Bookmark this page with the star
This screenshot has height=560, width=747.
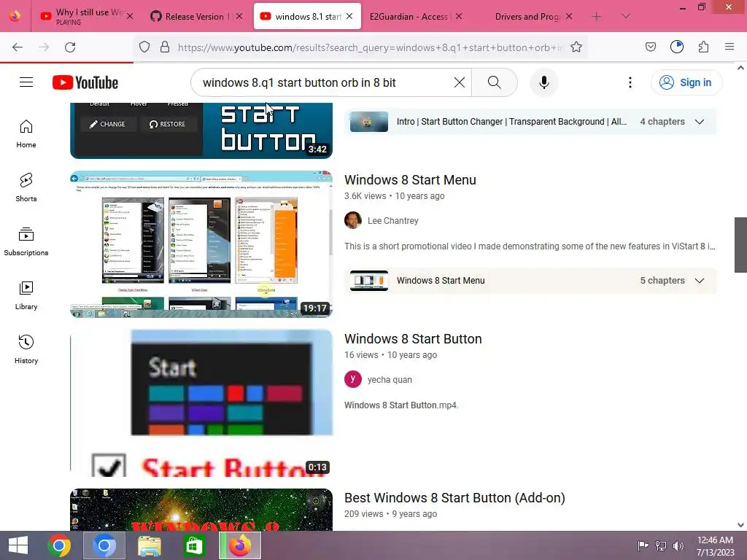(576, 47)
